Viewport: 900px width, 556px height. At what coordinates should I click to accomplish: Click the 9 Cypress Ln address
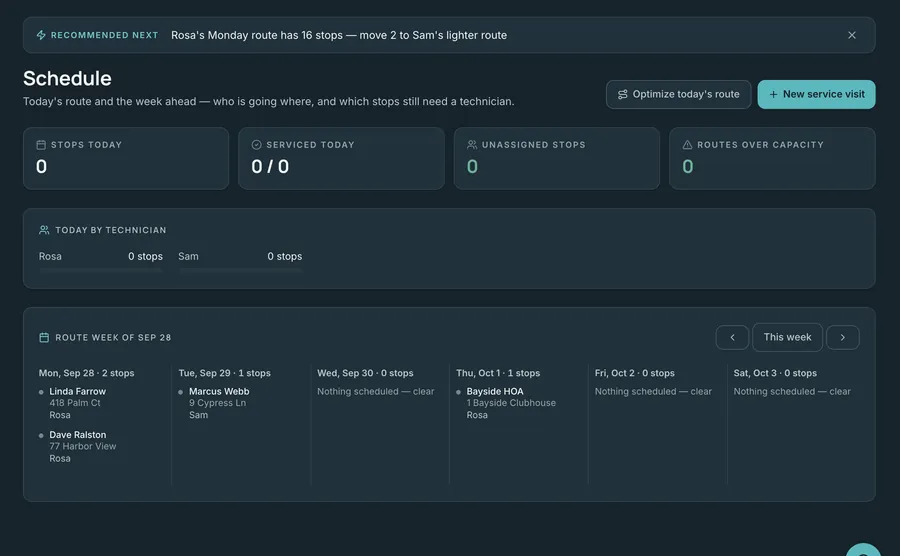(x=217, y=403)
